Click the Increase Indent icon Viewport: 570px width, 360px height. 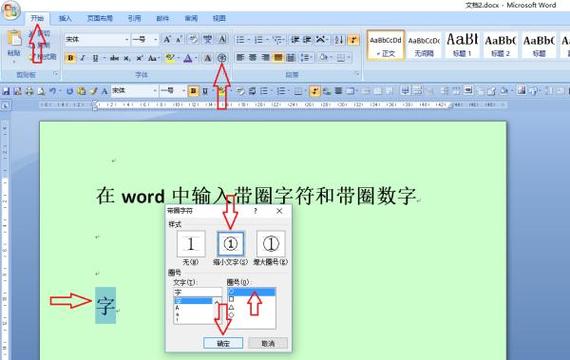point(308,40)
